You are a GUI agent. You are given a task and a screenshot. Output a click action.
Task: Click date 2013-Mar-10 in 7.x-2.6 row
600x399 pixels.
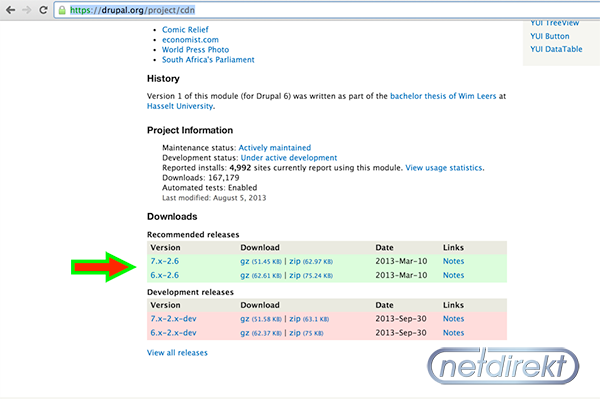point(401,261)
